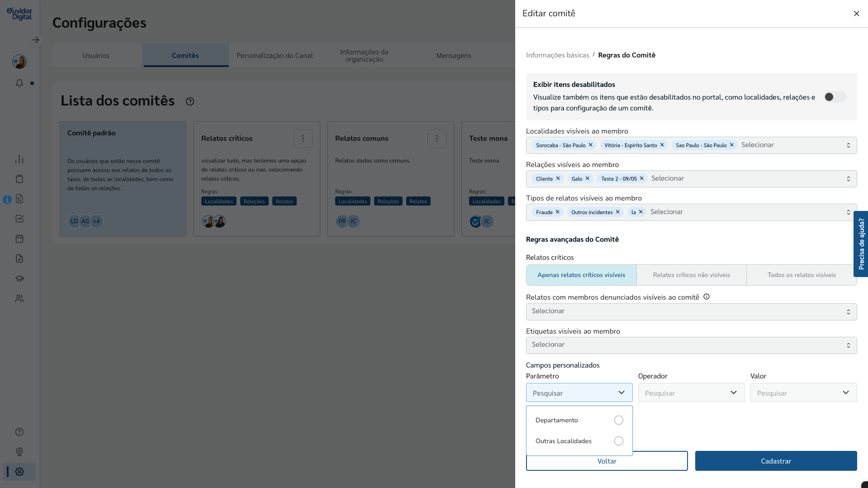Switch to the Comitês tab
The width and height of the screenshot is (868, 488).
point(185,55)
